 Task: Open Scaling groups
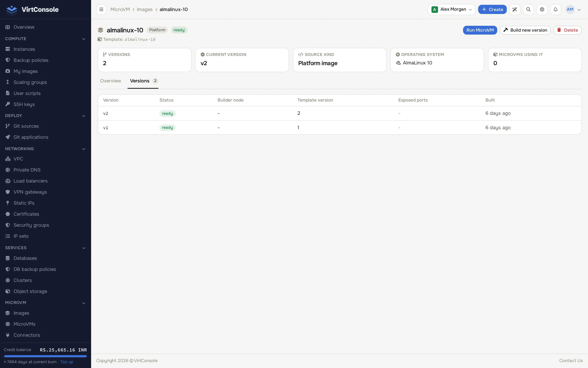30,82
